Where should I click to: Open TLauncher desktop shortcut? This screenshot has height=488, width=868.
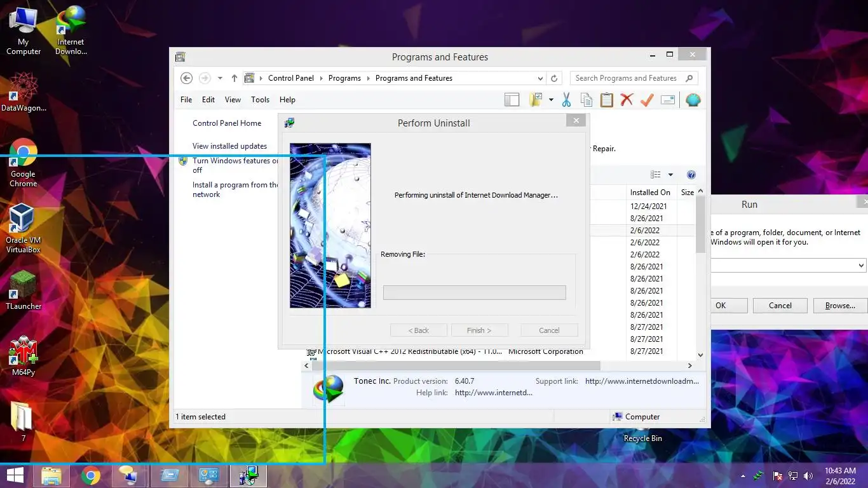24,290
